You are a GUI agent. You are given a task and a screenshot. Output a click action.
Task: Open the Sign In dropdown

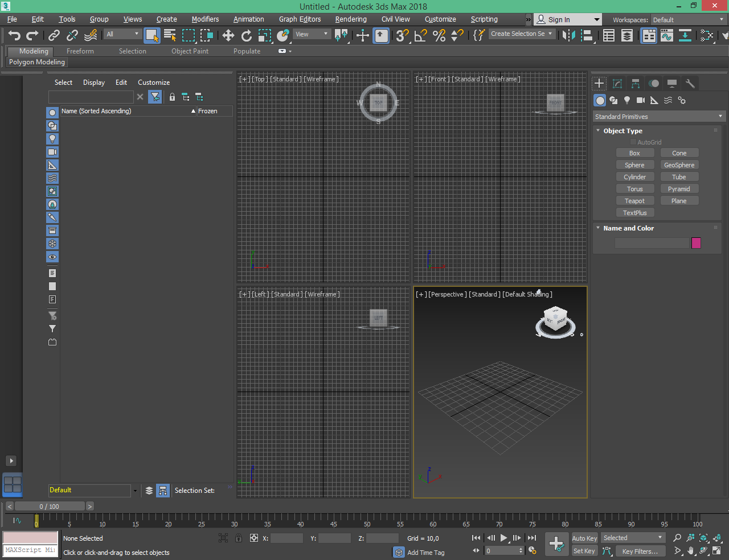point(567,19)
